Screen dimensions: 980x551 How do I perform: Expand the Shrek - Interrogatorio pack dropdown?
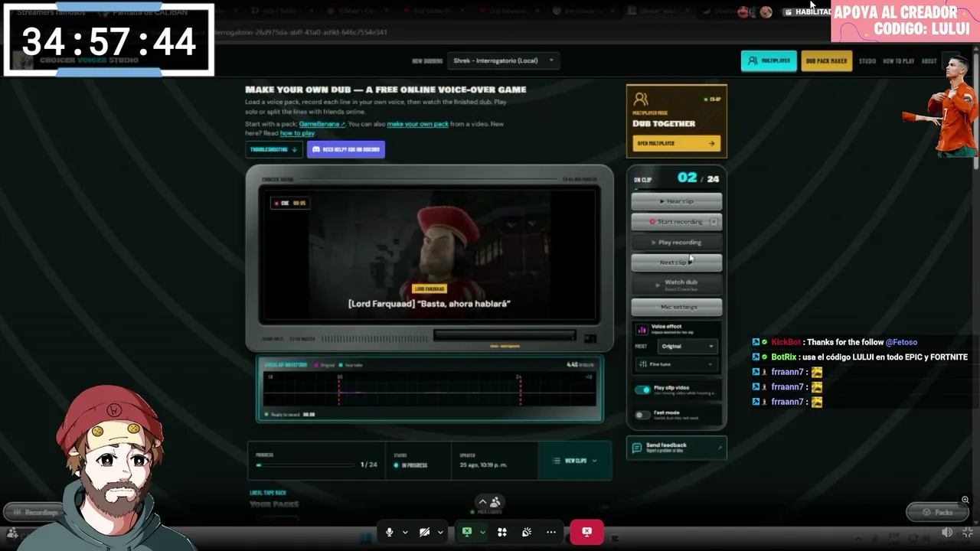pyautogui.click(x=503, y=60)
